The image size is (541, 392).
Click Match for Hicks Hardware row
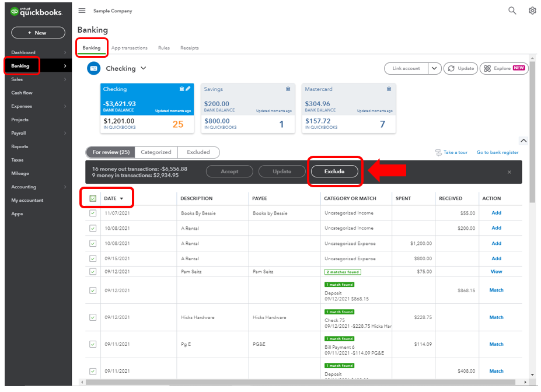496,317
